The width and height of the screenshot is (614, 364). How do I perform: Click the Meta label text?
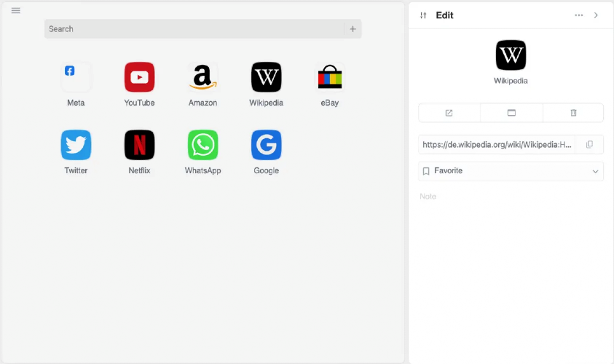(76, 103)
